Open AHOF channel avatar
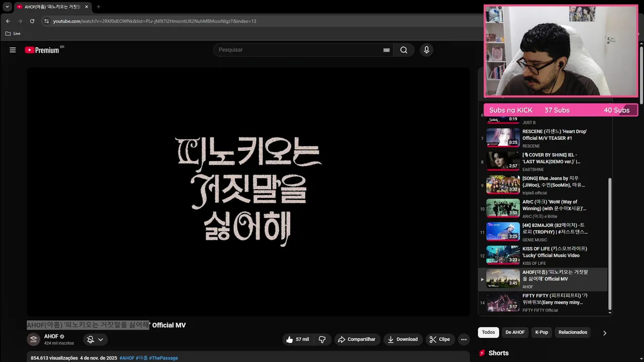This screenshot has height=362, width=644. [33, 339]
